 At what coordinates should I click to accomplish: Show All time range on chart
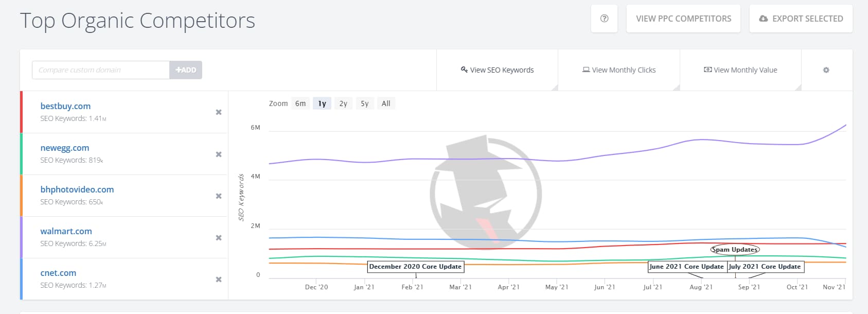tap(386, 103)
